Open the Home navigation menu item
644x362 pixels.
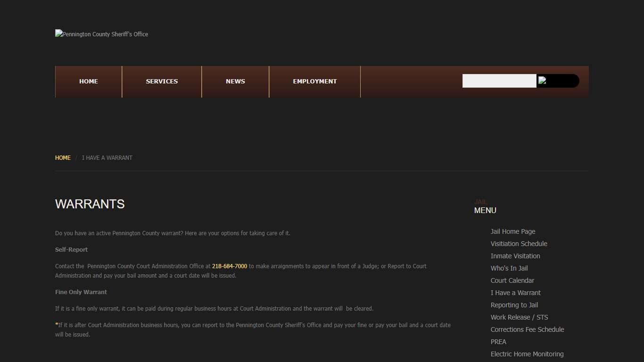click(x=89, y=82)
